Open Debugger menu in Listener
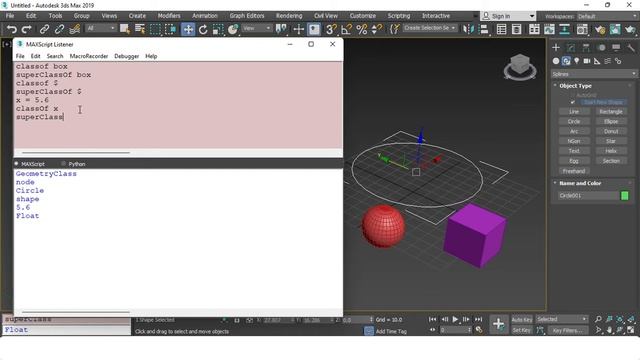This screenshot has height=360, width=640. tap(127, 56)
